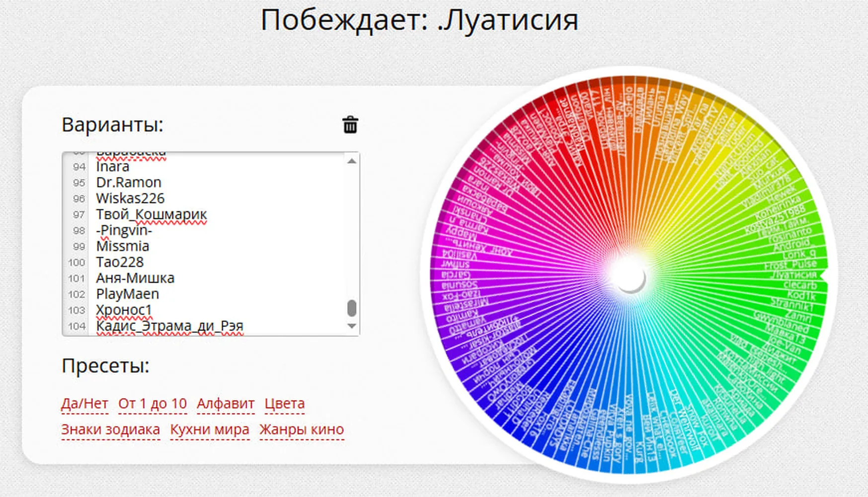Screen dimensions: 868x497
Task: Click line number 100 in the gutter
Action: pos(77,262)
